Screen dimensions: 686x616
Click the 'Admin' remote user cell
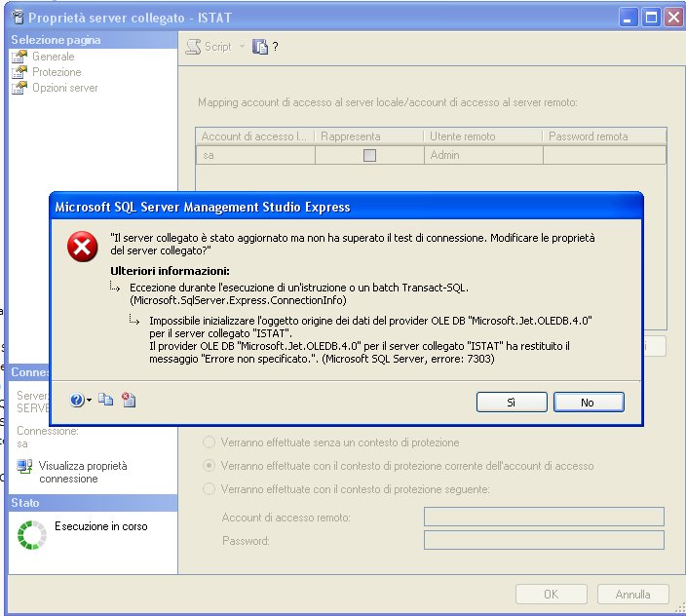pyautogui.click(x=483, y=155)
